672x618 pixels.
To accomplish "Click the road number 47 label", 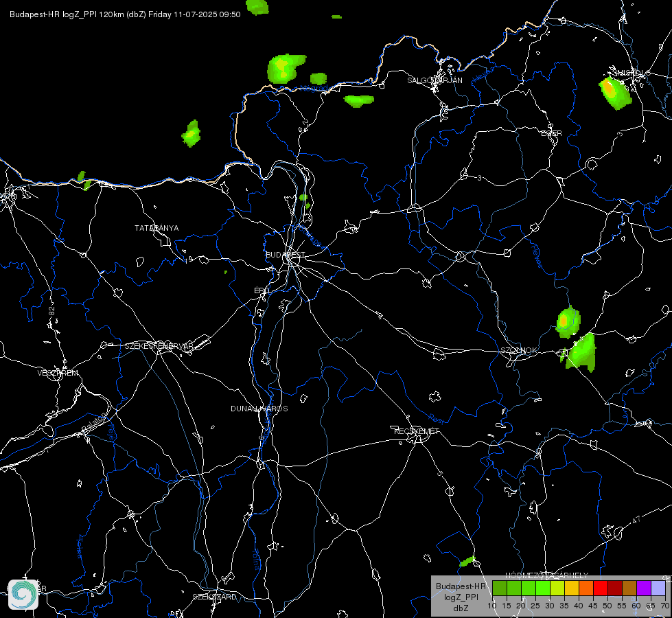I will click(x=636, y=520).
